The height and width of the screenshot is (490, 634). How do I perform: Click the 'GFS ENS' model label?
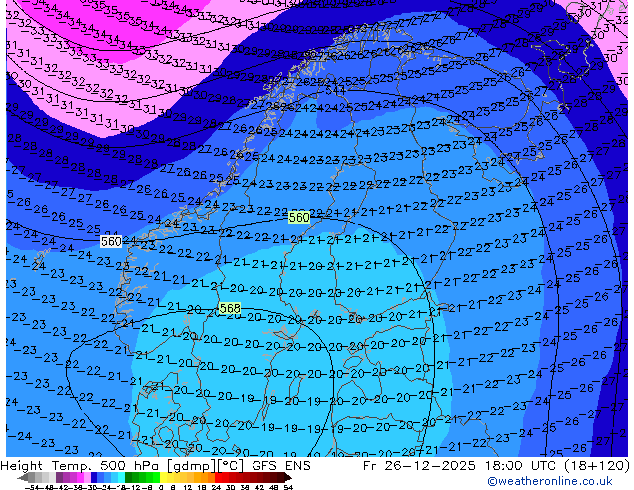click(281, 466)
